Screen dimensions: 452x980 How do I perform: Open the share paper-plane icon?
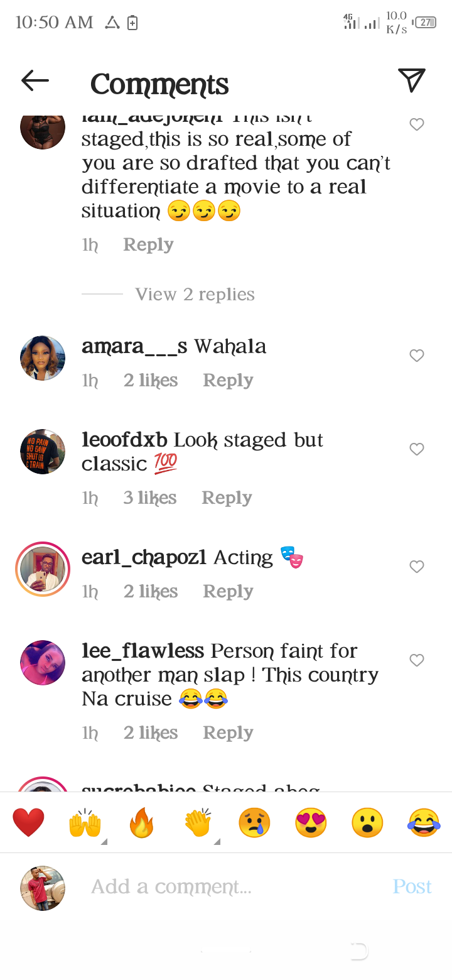click(412, 80)
